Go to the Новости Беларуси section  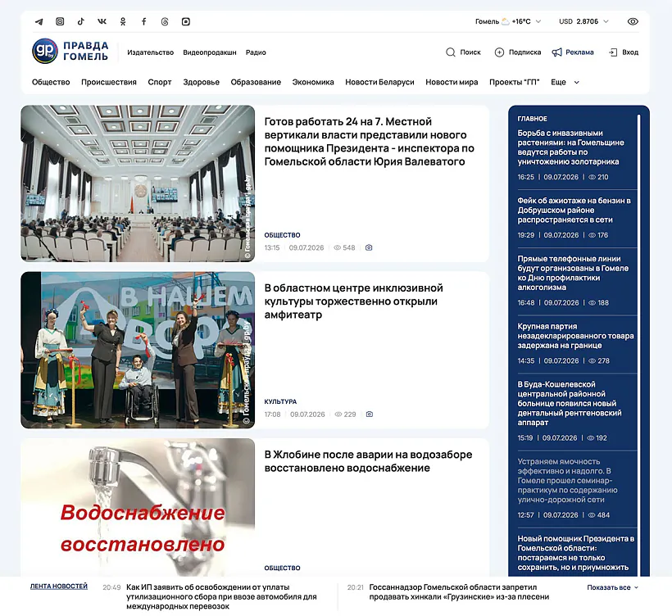(x=379, y=82)
